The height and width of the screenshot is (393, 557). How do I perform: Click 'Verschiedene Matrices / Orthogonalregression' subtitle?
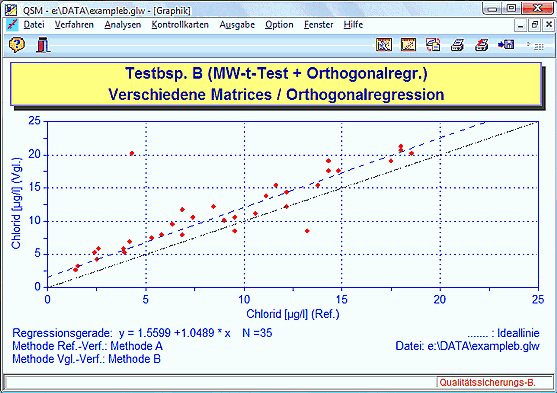click(x=276, y=95)
